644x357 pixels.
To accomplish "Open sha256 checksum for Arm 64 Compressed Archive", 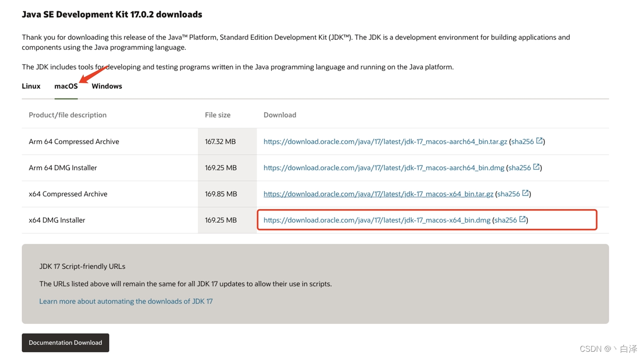I will coord(524,141).
